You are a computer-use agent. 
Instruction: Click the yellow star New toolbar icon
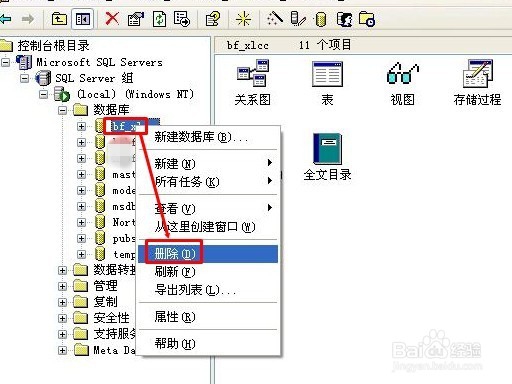(243, 19)
